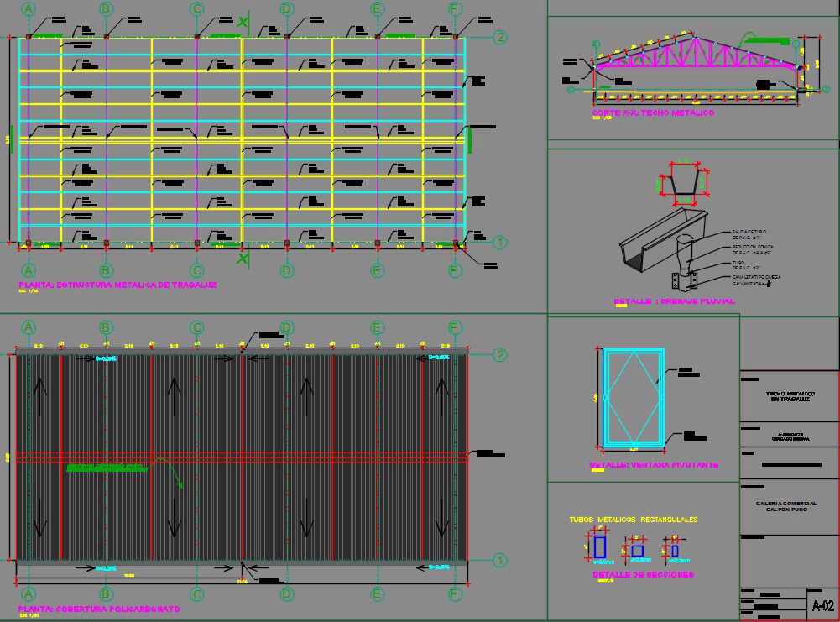Select grid bubble A above the structure plan
Screen dimensions: 840x622
(29, 8)
